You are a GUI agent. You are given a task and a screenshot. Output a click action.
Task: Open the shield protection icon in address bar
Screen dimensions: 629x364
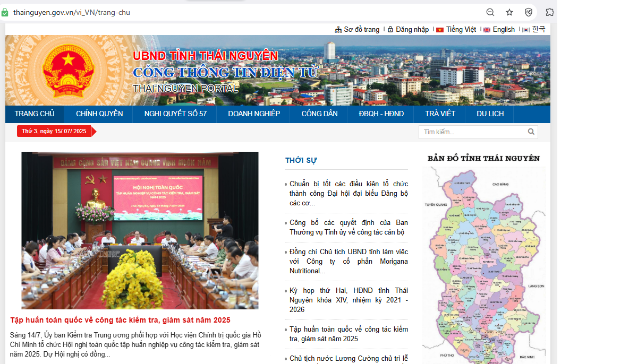pos(529,12)
